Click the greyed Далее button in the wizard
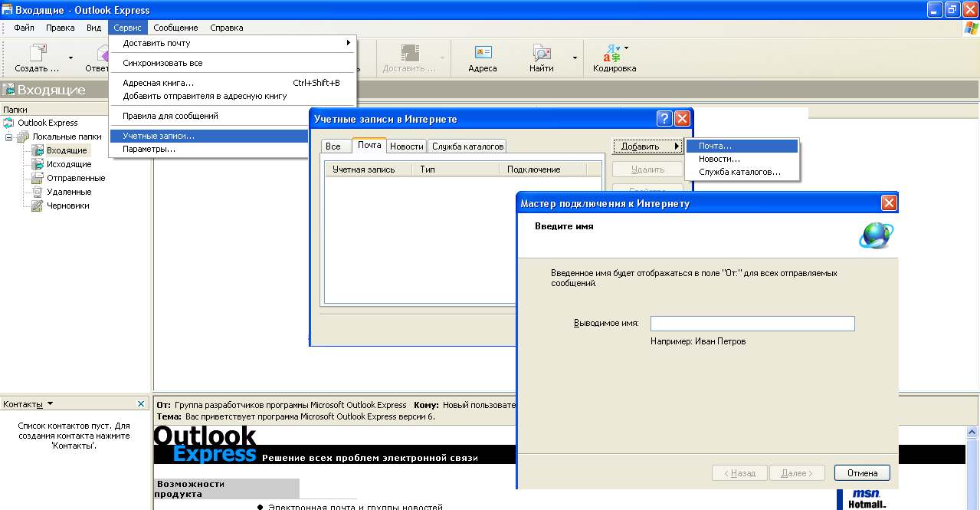 click(797, 473)
